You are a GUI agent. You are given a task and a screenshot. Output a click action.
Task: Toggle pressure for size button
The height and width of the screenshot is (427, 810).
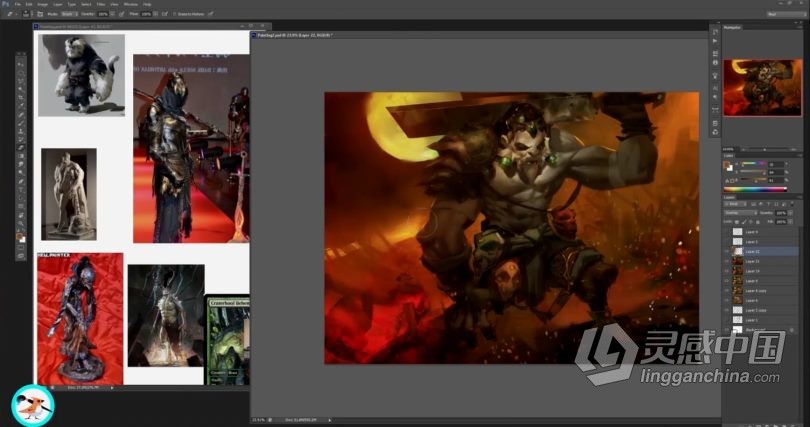point(210,14)
